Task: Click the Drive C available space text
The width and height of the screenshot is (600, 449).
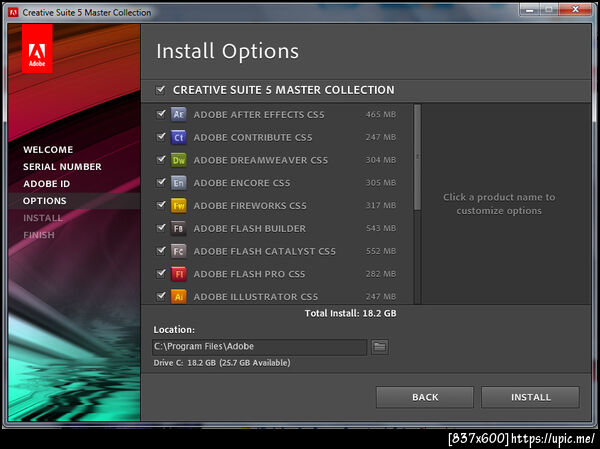Action: (222, 362)
